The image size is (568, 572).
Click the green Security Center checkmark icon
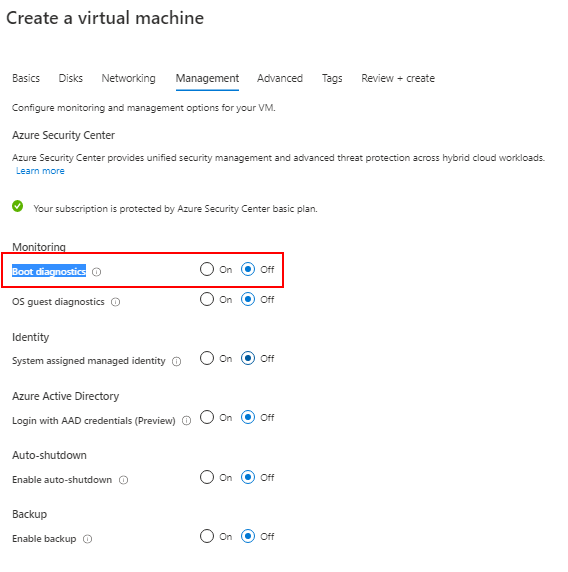tap(18, 206)
